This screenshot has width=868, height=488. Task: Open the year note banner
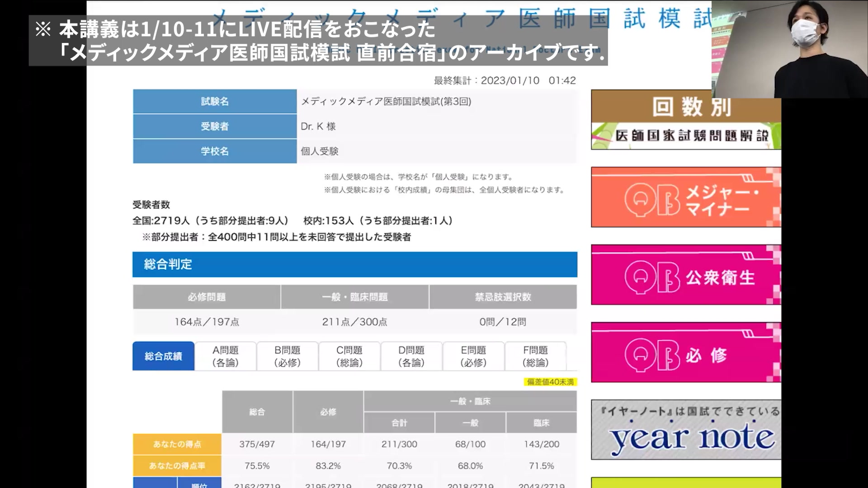point(685,430)
